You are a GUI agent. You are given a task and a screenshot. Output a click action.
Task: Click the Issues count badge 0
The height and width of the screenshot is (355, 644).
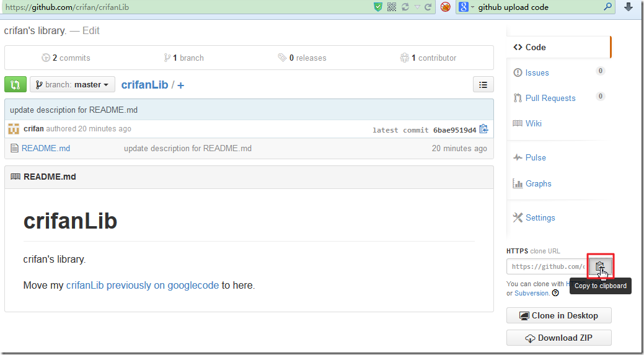(x=601, y=71)
